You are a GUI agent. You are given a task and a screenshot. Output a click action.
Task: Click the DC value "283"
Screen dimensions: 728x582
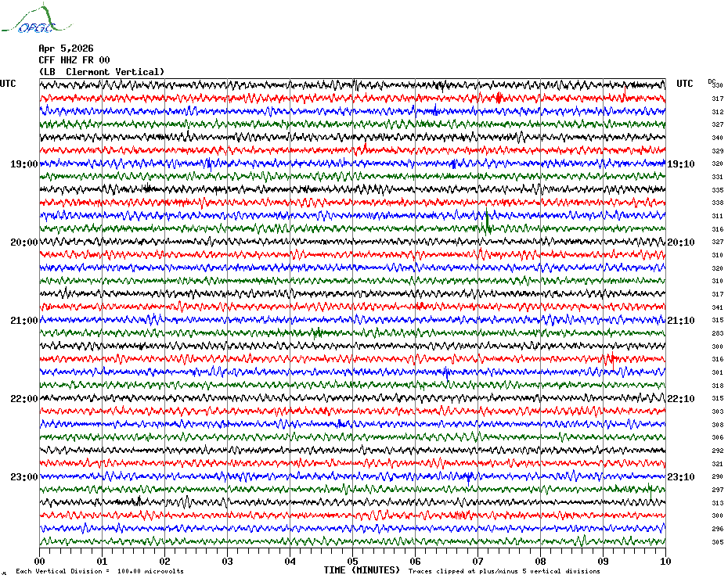[718, 334]
